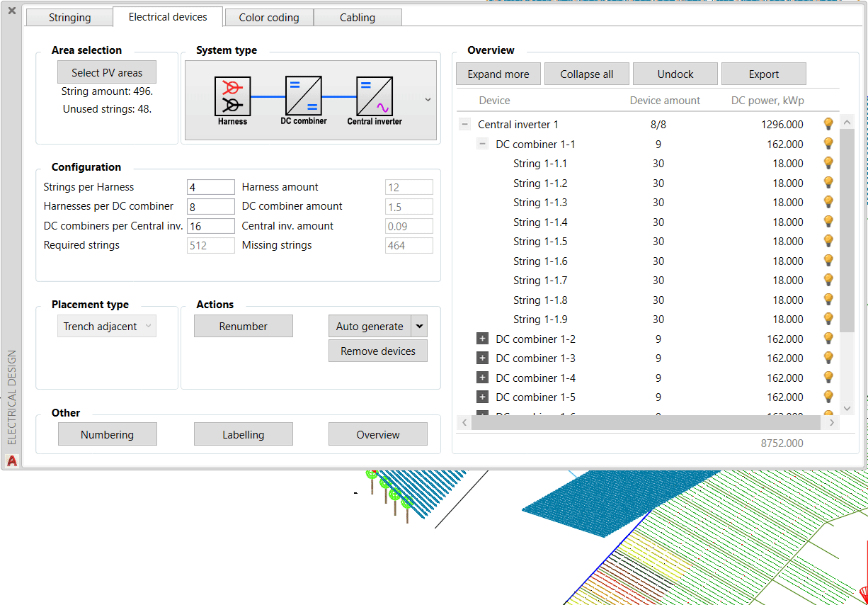This screenshot has height=605, width=868.
Task: Toggle visibility bulb of String 1-1.6
Action: point(828,261)
